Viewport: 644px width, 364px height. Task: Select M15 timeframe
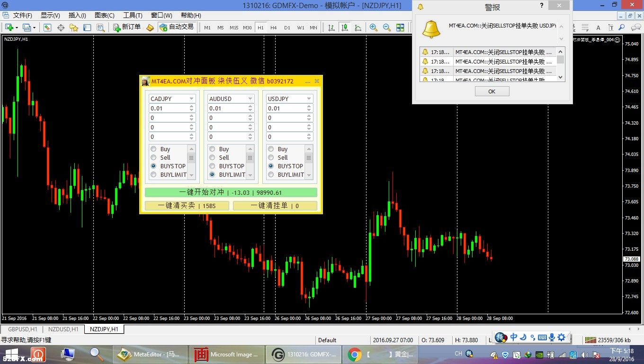[234, 27]
